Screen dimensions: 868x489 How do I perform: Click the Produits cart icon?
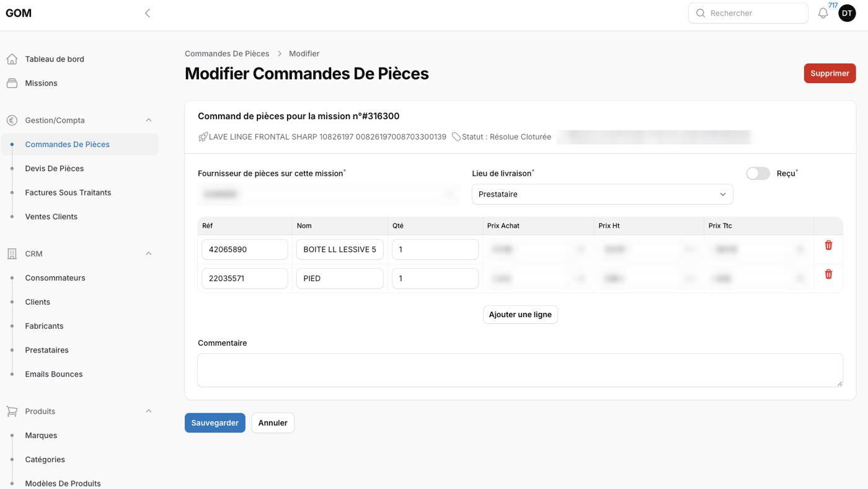(x=12, y=411)
